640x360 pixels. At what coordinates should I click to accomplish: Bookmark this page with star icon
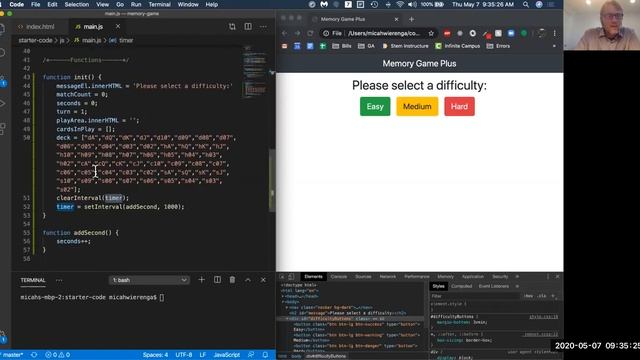(431, 33)
